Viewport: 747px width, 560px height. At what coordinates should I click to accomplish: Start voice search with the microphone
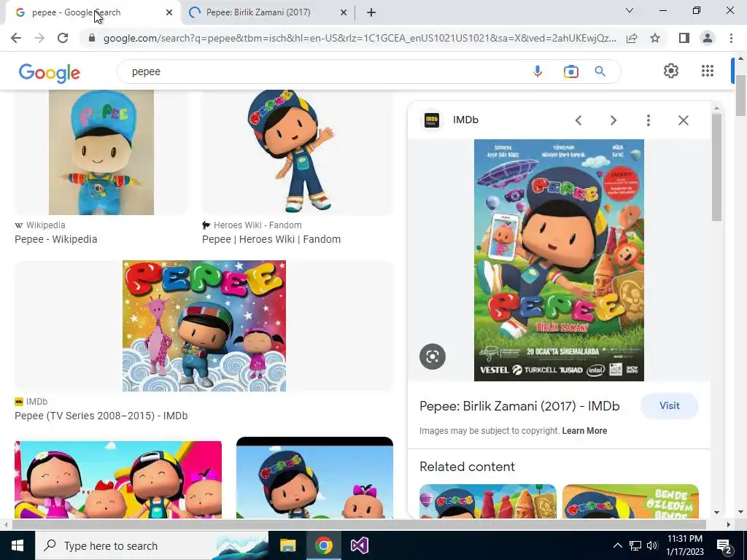[x=538, y=71]
